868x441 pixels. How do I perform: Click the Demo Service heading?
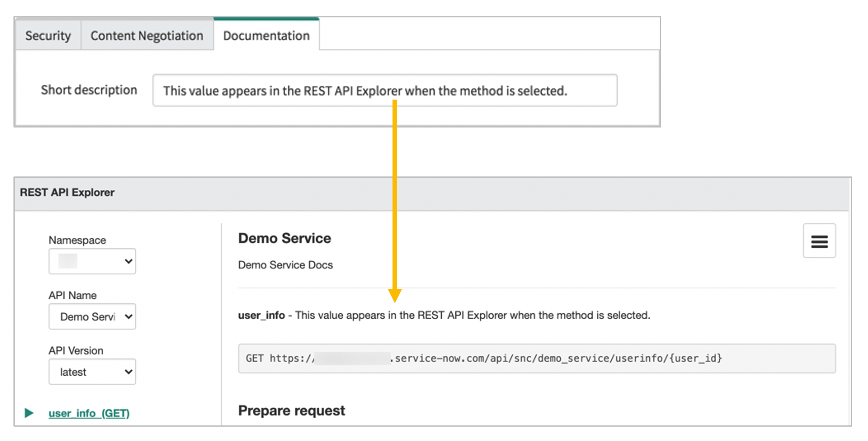click(284, 238)
